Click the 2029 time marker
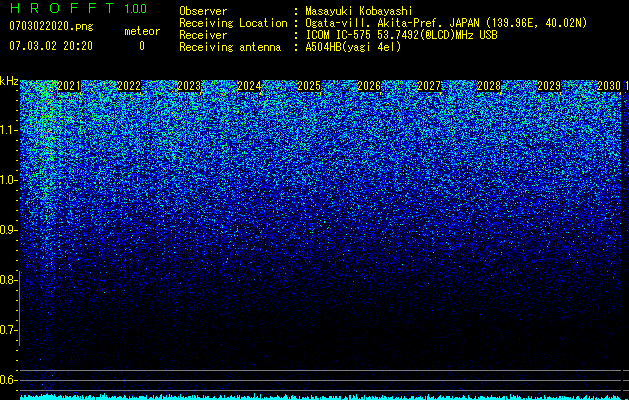Screen dimensions: 629x400 point(549,86)
